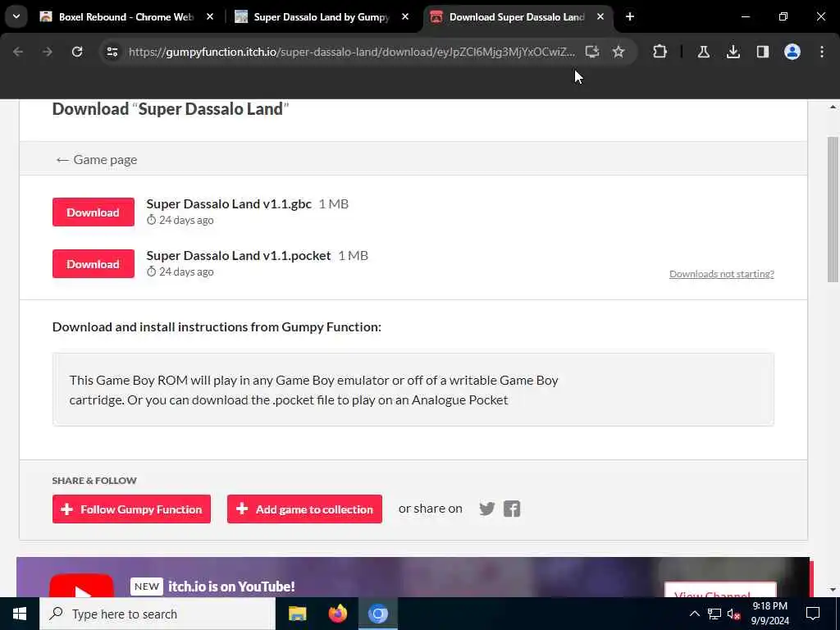Click the scrollbar down arrow

pos(833,590)
